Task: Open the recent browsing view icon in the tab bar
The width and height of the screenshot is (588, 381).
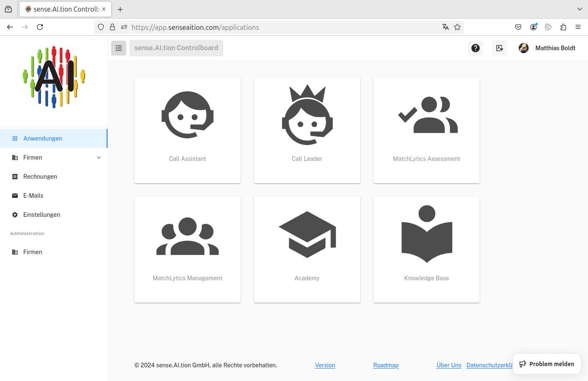Action: (x=8, y=9)
